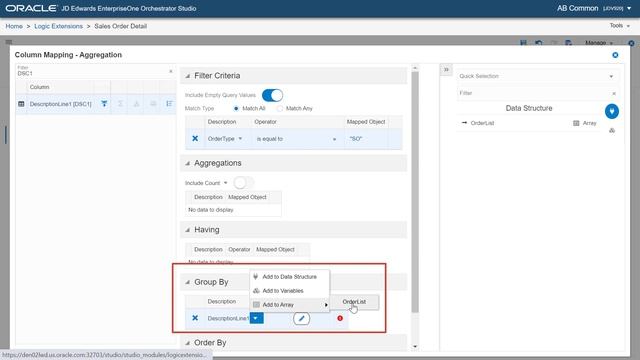Select the DescriptionLine1 [DSC1] column row
Screen dimensions: 640x360
96,104
